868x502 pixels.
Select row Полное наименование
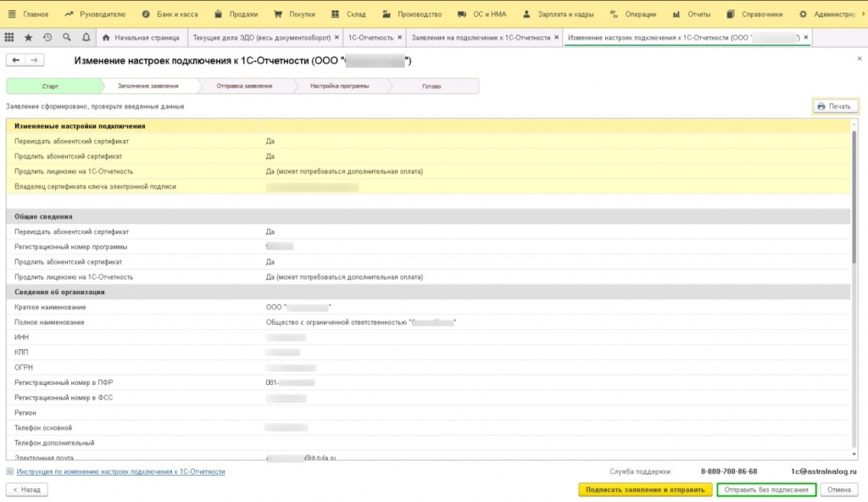pos(428,322)
